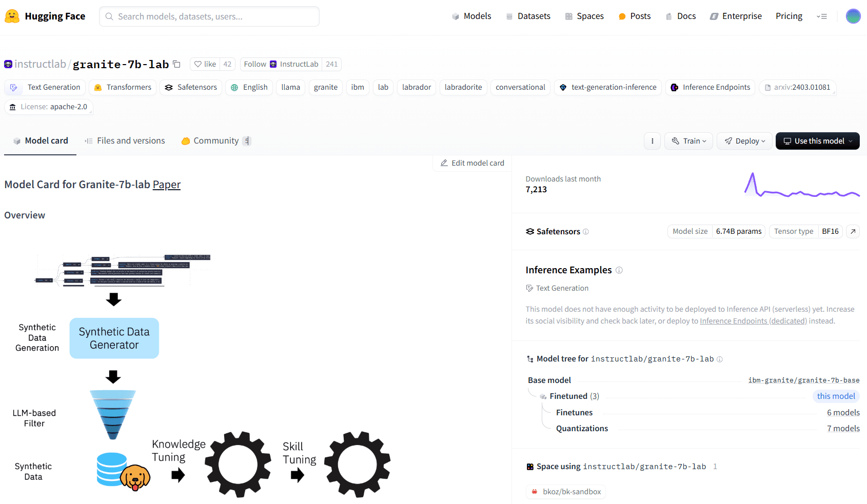Follow the InstructLab organization
The height and width of the screenshot is (504, 867).
tap(281, 64)
